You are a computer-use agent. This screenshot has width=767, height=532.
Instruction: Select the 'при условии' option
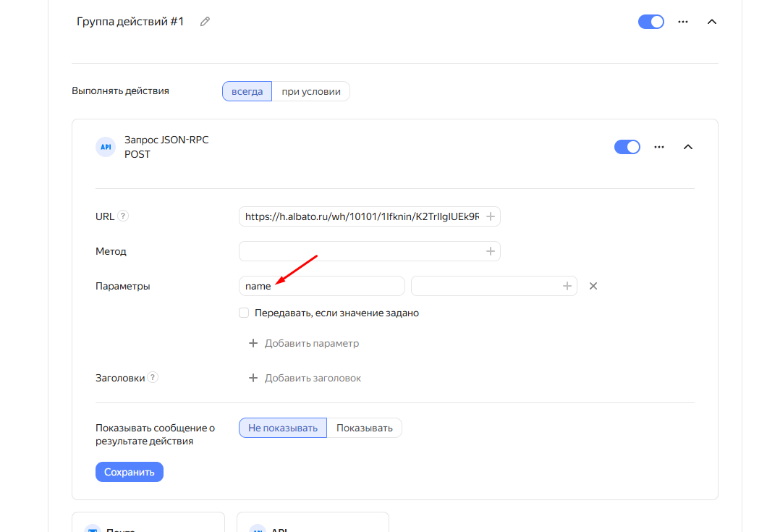tap(310, 91)
